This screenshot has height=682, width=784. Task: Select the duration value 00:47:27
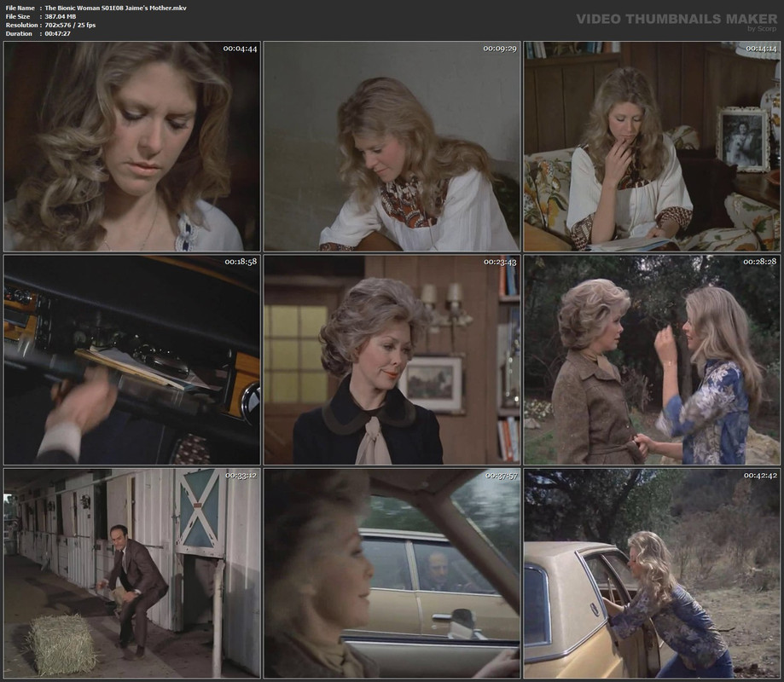click(57, 33)
